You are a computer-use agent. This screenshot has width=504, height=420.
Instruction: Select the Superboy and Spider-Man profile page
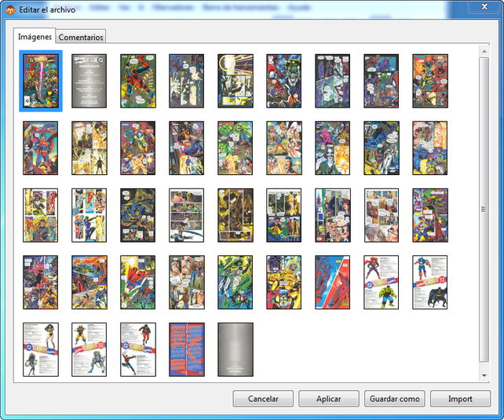click(138, 349)
